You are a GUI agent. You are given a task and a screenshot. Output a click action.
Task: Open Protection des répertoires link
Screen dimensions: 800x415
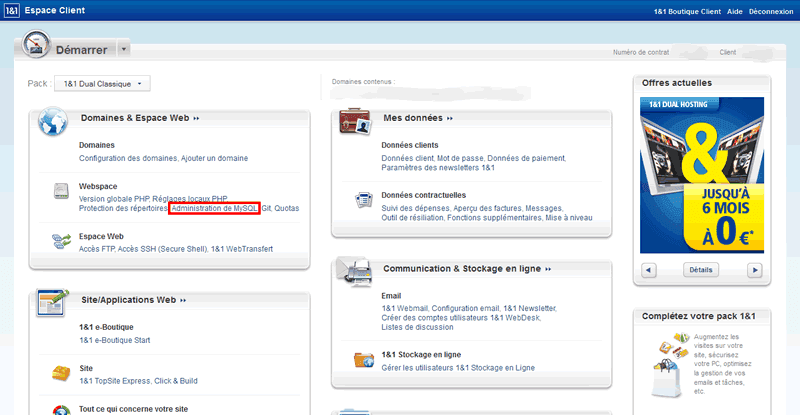click(x=123, y=208)
